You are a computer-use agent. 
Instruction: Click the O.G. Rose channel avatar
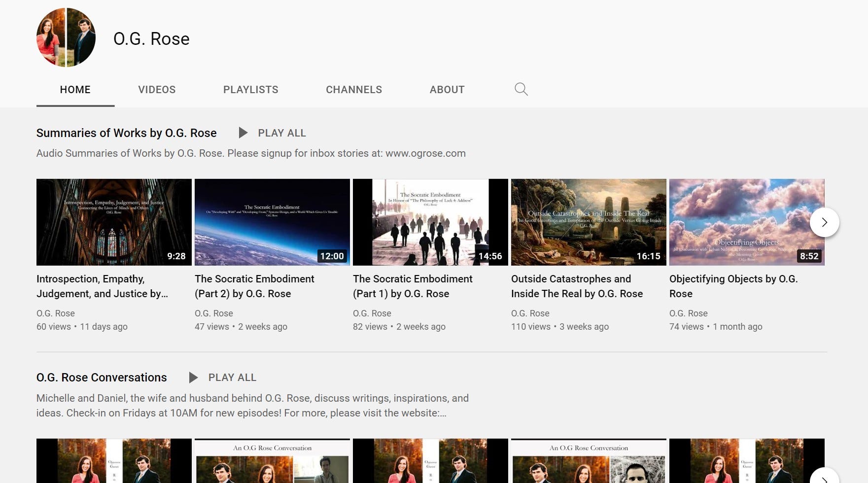pos(66,37)
